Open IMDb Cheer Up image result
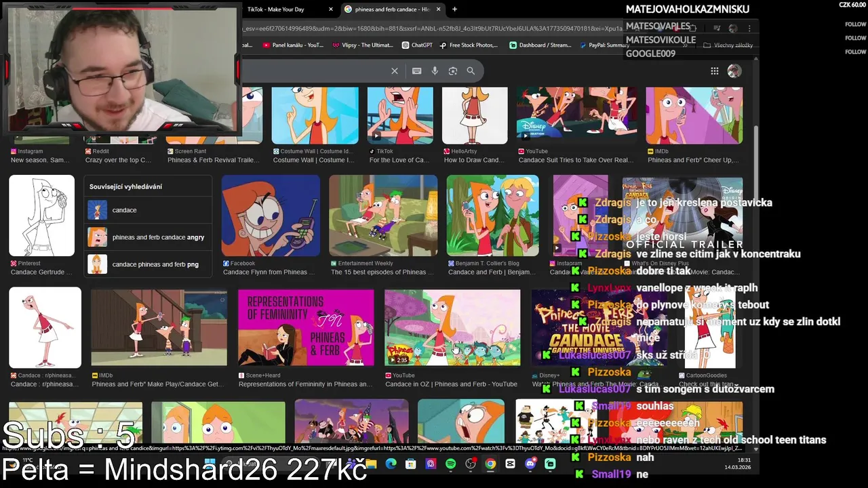 pos(694,115)
